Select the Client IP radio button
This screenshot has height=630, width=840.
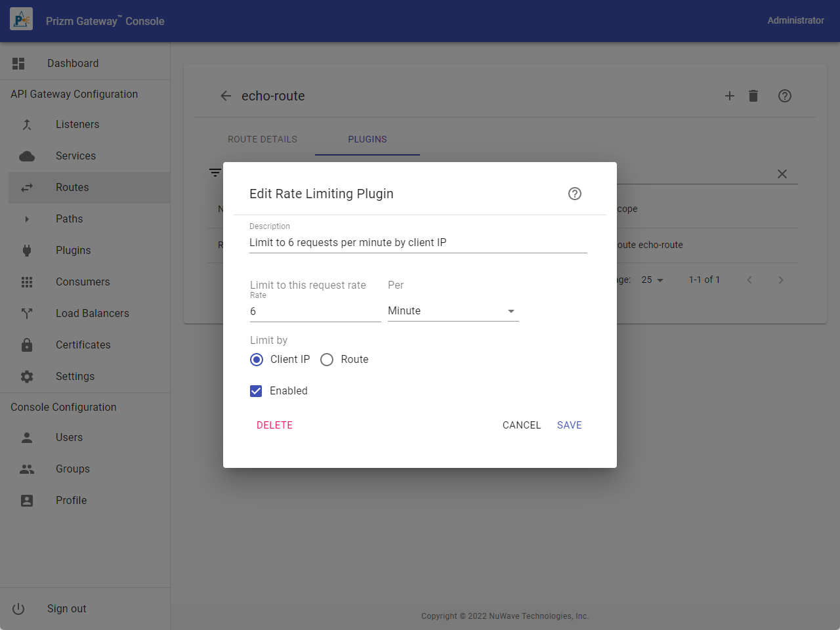click(257, 360)
